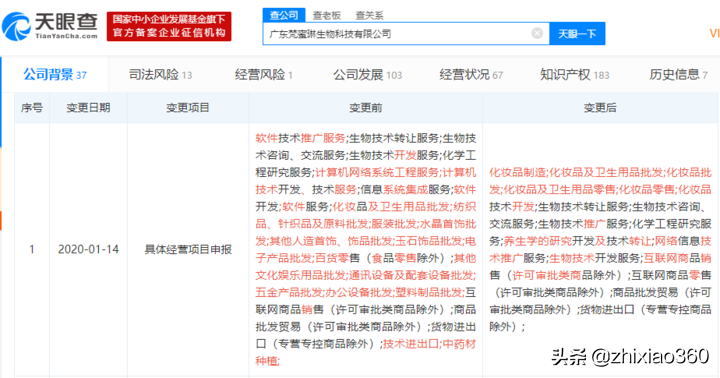720x378 pixels.
Task: Switch to the 查老板 search tab
Action: 326,16
